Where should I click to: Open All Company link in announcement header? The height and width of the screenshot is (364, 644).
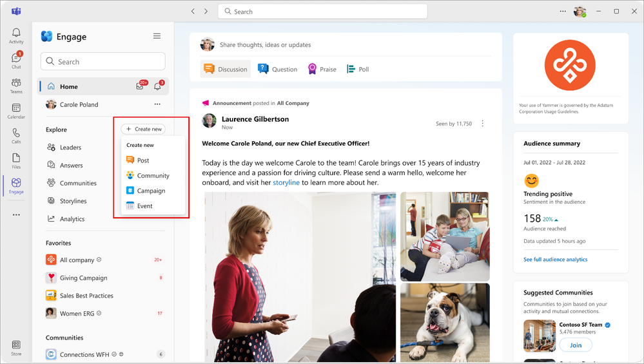pos(293,103)
